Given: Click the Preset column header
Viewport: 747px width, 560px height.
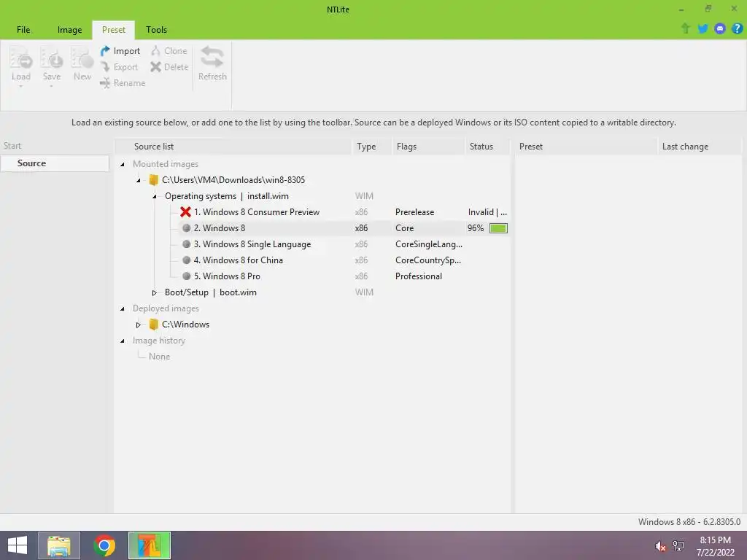Looking at the screenshot, I should tap(586, 146).
